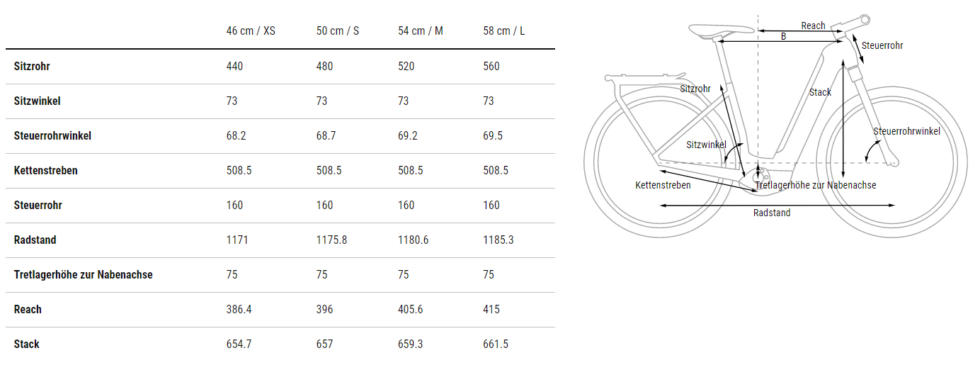This screenshot has width=980, height=370.
Task: Click the Stack value 661.5
Action: pos(496,344)
